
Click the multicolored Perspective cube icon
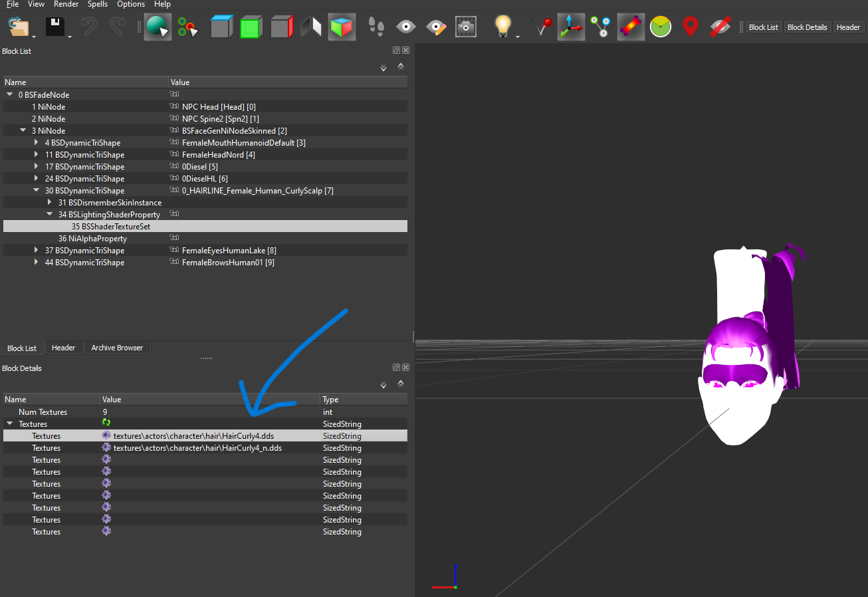(x=342, y=27)
